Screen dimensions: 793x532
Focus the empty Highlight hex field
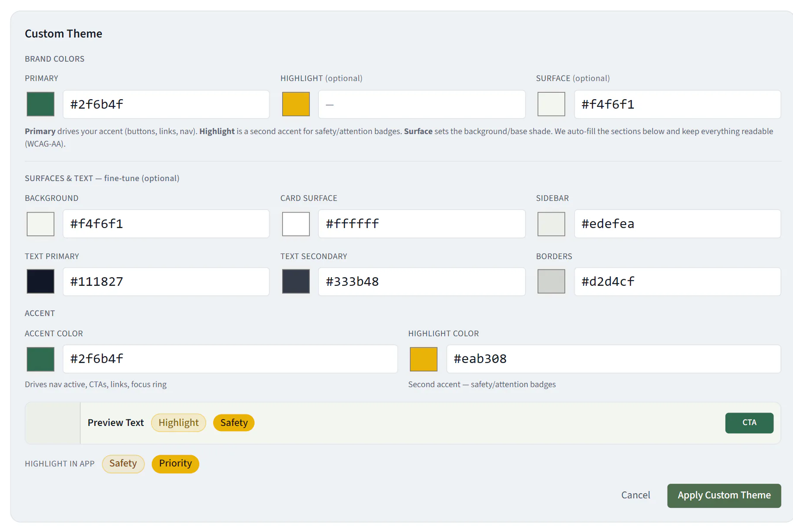point(422,104)
